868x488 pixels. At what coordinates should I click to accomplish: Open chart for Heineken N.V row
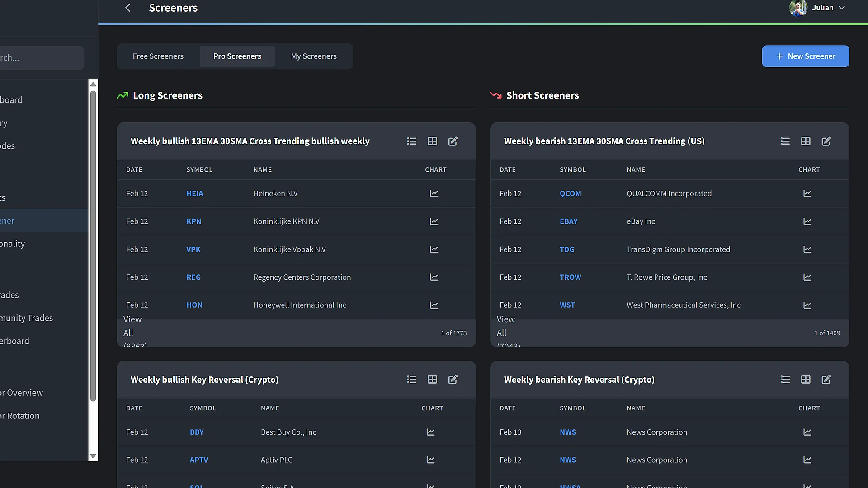(434, 194)
